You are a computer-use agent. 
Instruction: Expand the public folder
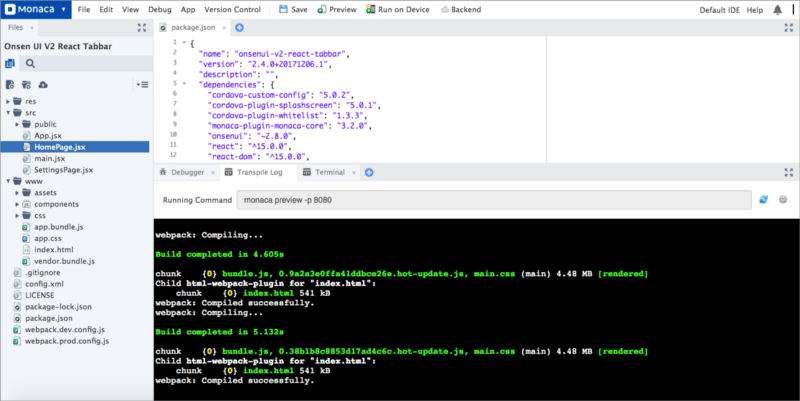click(x=17, y=124)
